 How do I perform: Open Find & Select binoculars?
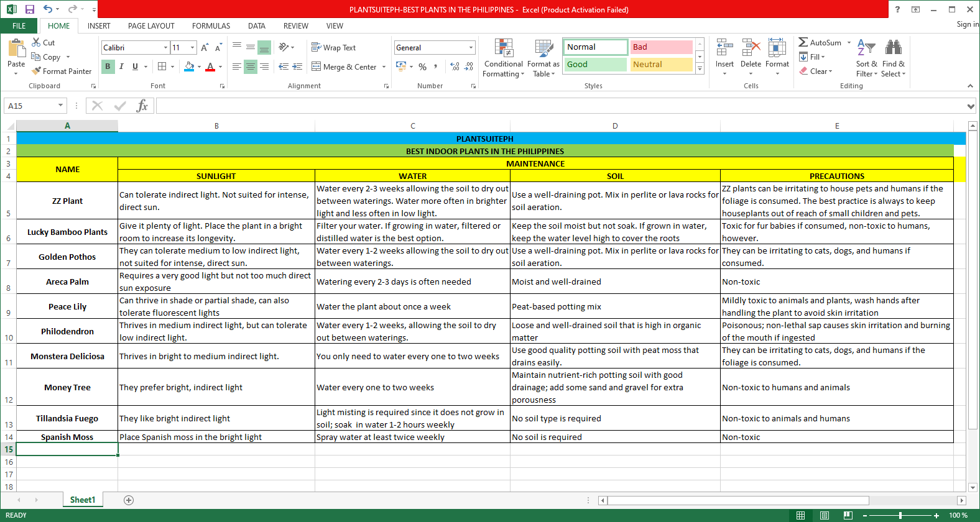[x=894, y=58]
